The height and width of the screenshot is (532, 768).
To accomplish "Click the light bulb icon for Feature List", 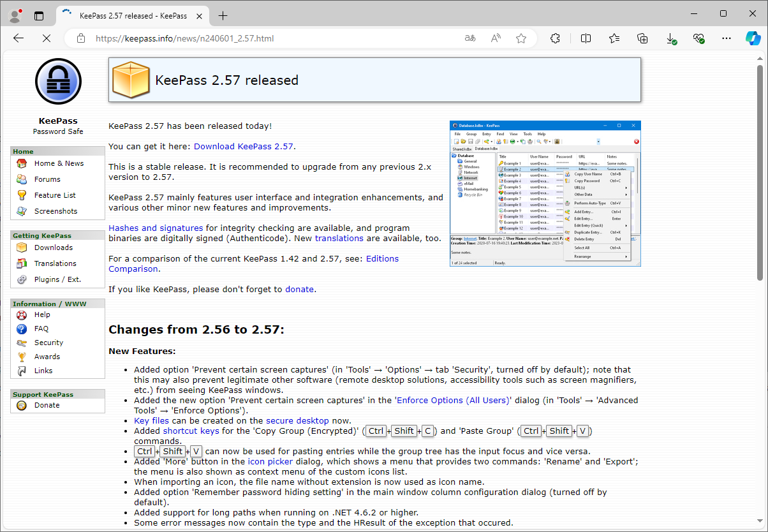I will pos(22,195).
